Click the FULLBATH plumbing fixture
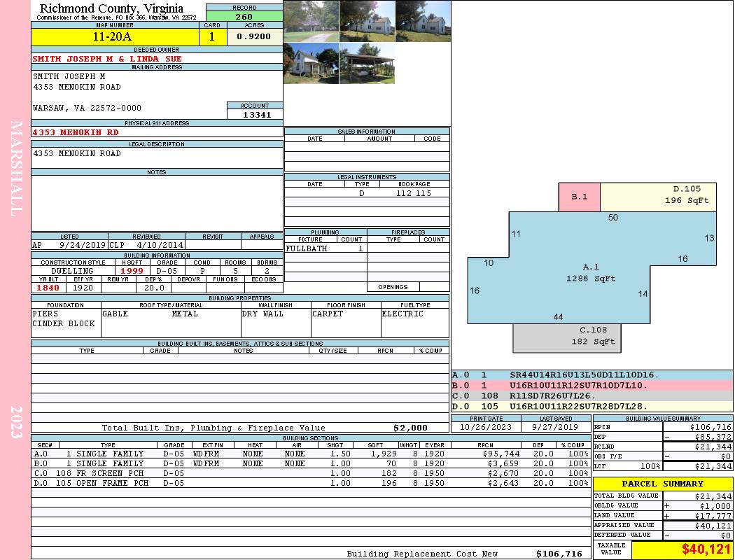This screenshot has height=560, width=735. coord(307,248)
